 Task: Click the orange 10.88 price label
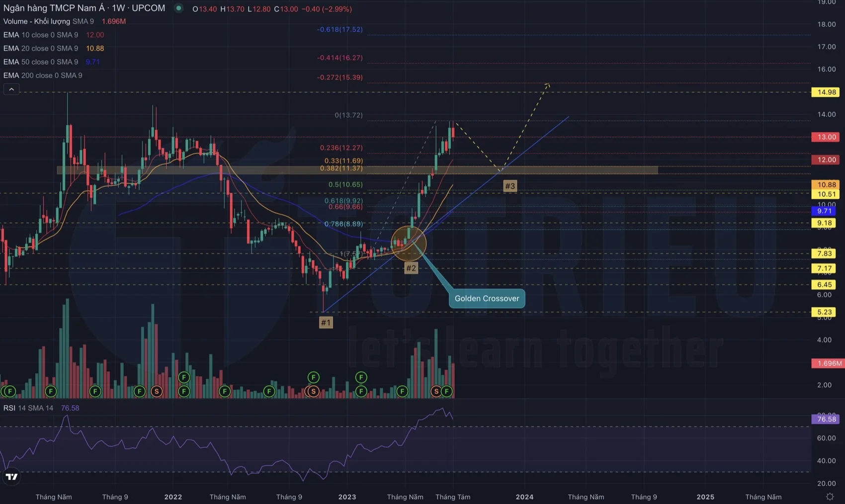827,185
